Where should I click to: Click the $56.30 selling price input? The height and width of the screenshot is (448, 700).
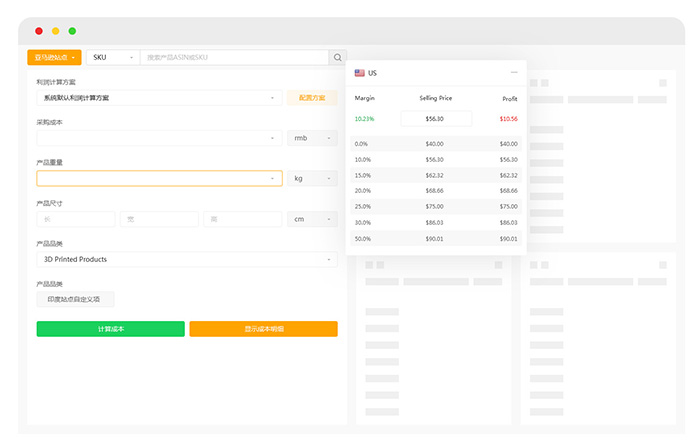click(x=435, y=118)
